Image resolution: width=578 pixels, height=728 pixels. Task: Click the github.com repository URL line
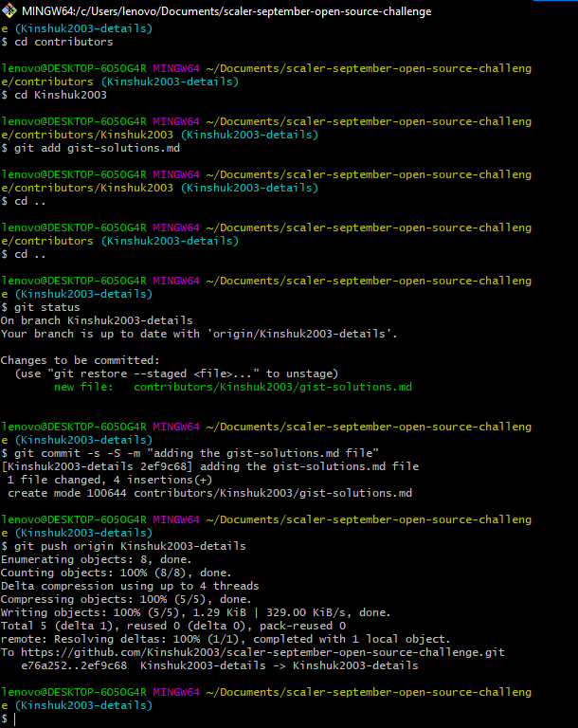253,652
